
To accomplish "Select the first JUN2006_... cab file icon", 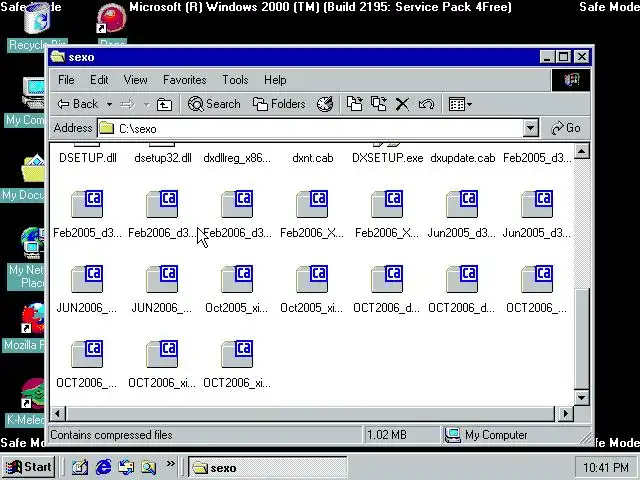I will click(87, 279).
